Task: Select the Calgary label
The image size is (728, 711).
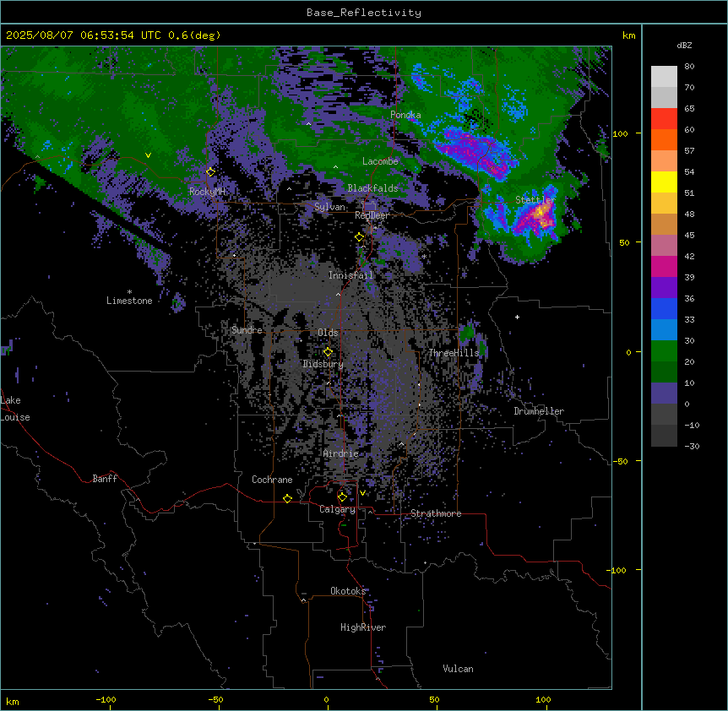Action: 338,509
